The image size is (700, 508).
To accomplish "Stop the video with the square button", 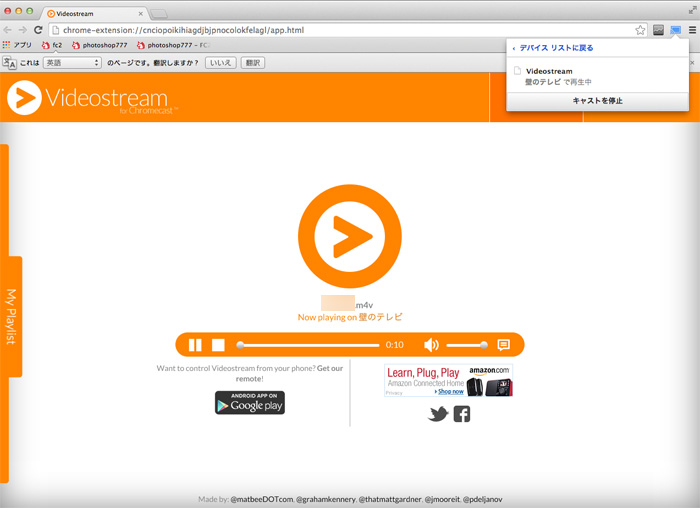I will (218, 345).
